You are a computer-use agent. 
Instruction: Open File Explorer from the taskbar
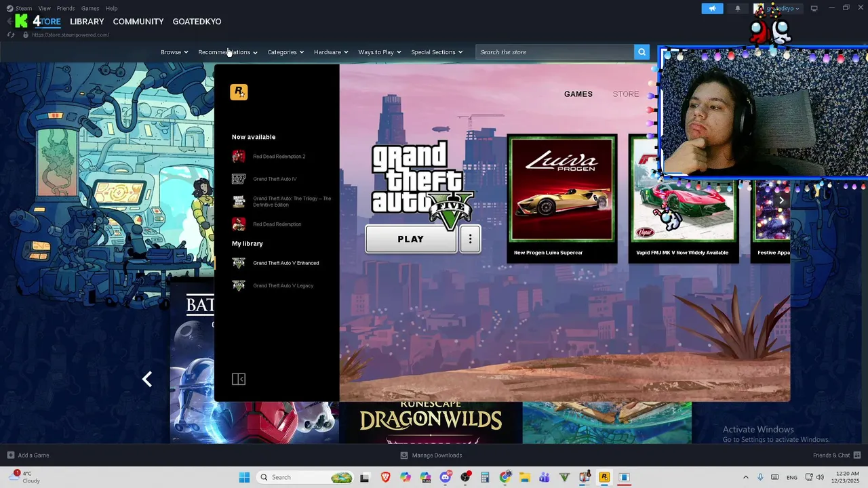pos(525,477)
